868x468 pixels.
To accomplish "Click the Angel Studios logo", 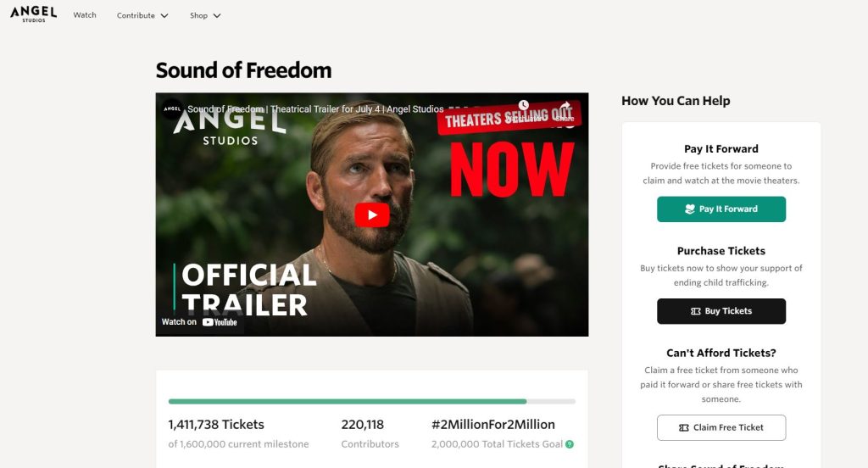I will point(33,14).
